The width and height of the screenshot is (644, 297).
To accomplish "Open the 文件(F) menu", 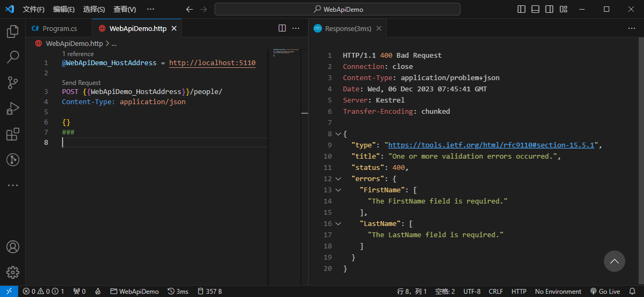I will (x=34, y=10).
